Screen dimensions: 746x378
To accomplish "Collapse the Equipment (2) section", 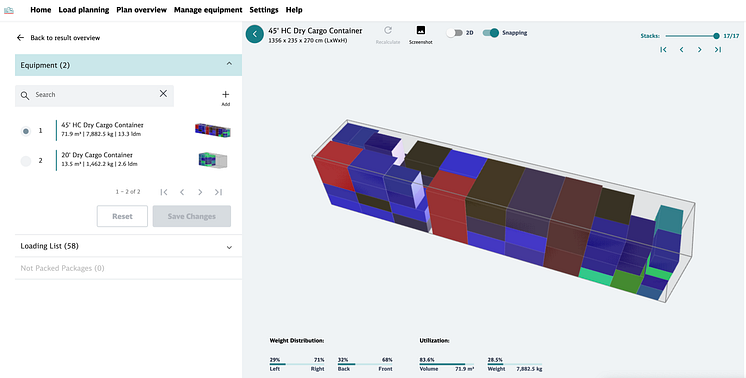I will click(229, 64).
